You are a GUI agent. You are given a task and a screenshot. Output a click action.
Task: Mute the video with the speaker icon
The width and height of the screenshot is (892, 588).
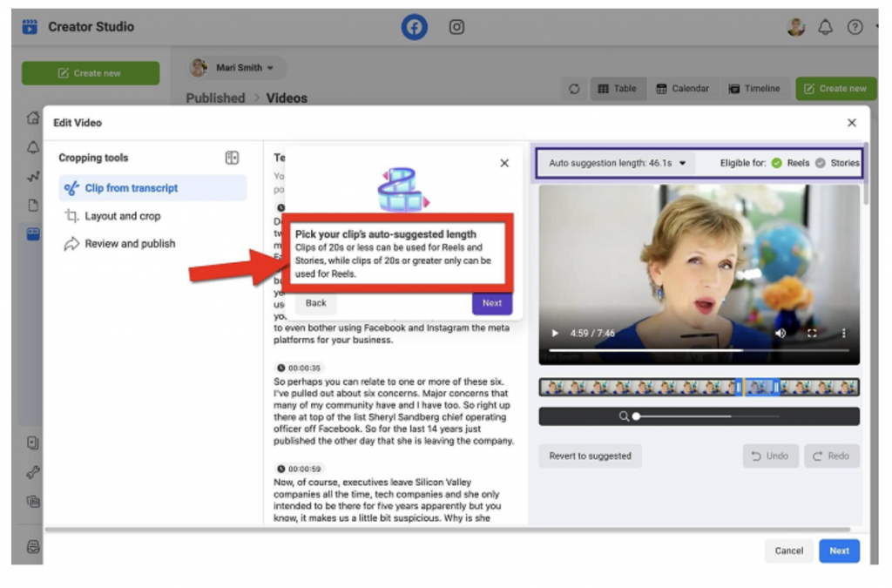[780, 334]
